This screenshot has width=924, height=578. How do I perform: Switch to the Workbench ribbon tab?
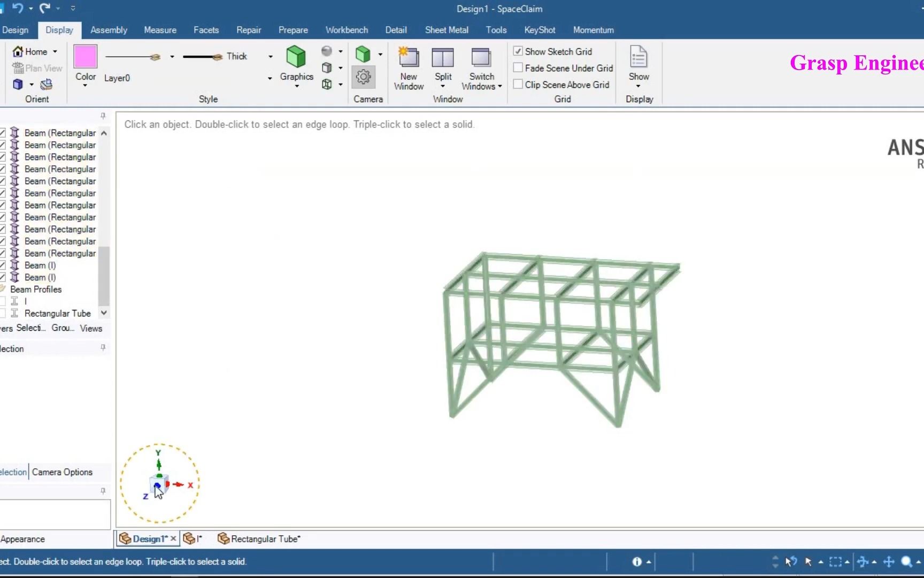click(346, 30)
